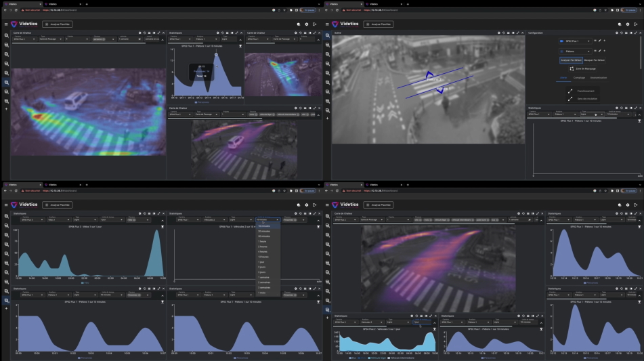Click logout icon in Scène window's top bar
Screen dimensions: 644x361
click(635, 24)
